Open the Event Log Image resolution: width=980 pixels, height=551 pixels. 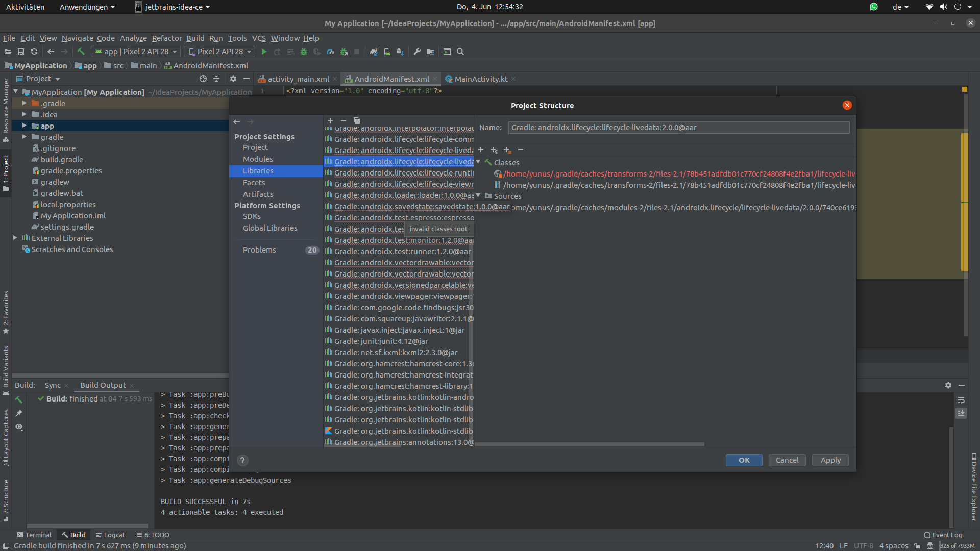(x=943, y=535)
